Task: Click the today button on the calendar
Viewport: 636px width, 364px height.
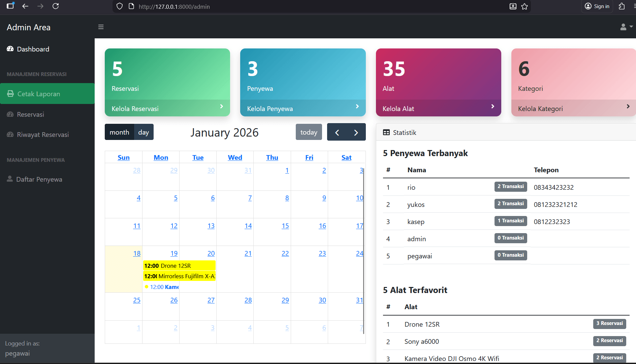Action: click(309, 132)
